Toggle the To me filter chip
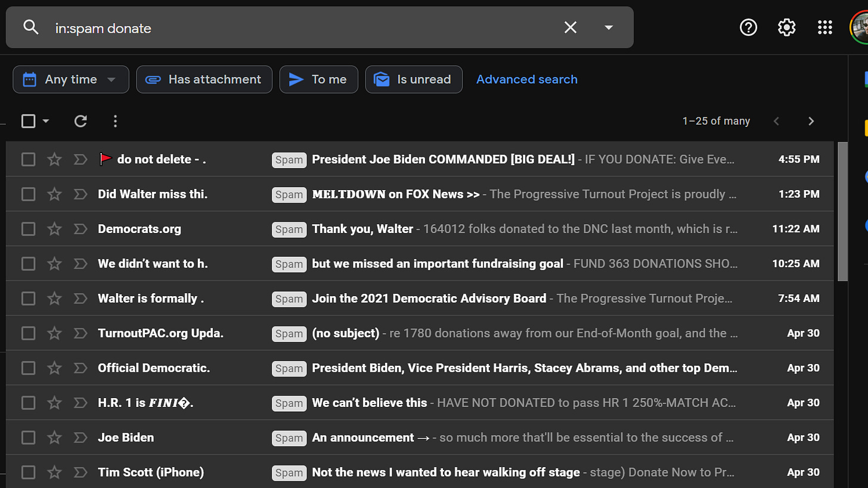This screenshot has width=868, height=488. click(318, 79)
